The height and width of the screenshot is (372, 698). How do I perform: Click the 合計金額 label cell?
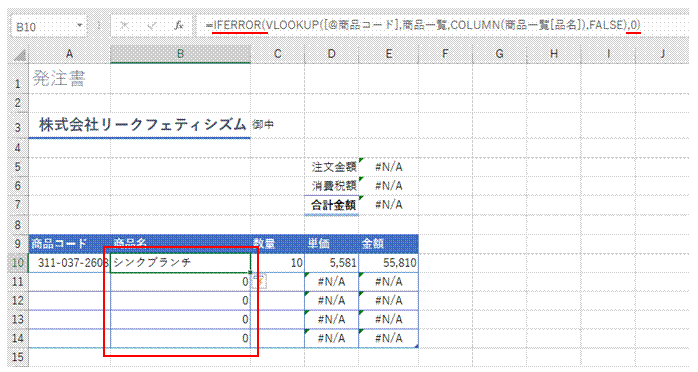pos(331,205)
